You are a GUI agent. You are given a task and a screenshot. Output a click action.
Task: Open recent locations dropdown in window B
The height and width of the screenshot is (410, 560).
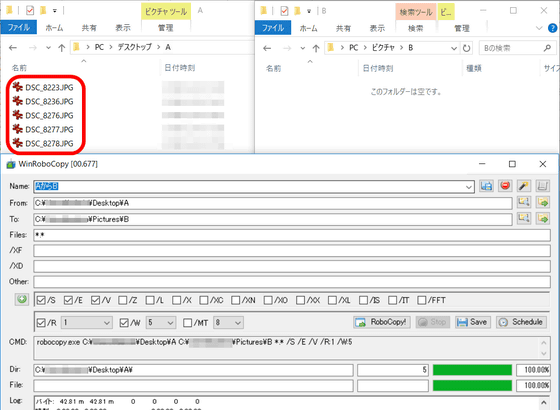pos(302,48)
